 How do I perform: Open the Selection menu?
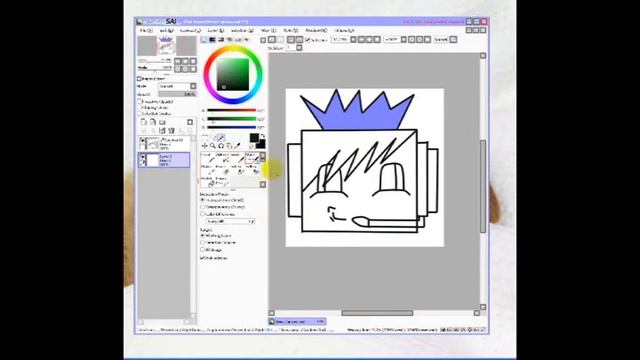point(242,31)
